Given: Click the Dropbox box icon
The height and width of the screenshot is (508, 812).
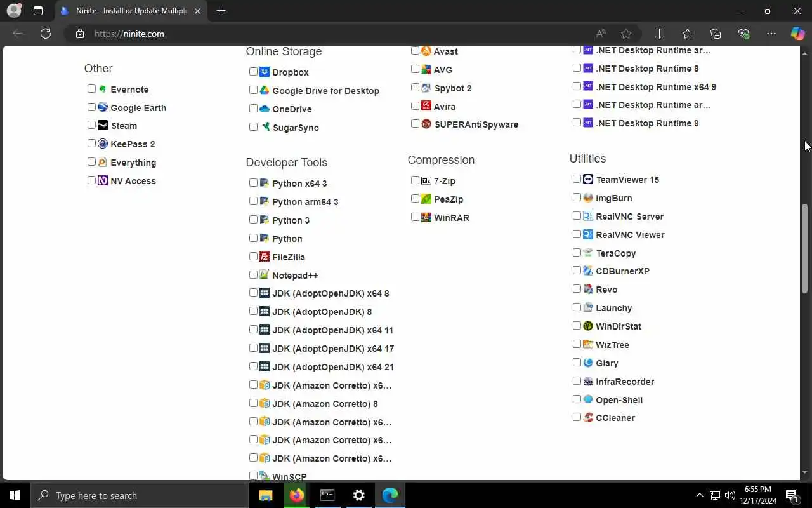Looking at the screenshot, I should point(265,72).
